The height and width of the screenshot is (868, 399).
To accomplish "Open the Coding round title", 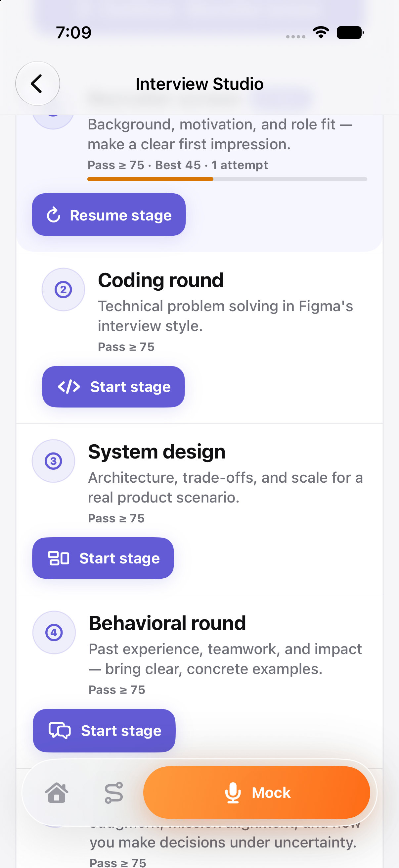I will coord(160,280).
